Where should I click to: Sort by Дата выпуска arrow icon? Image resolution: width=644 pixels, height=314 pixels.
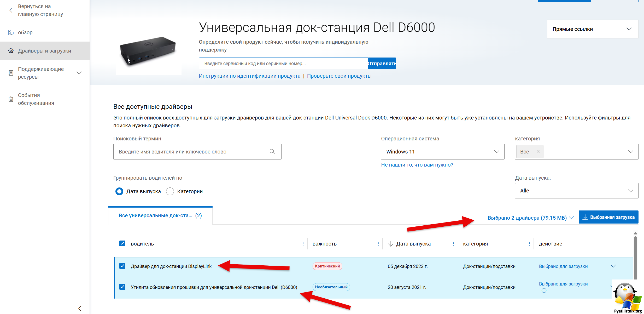tap(391, 244)
